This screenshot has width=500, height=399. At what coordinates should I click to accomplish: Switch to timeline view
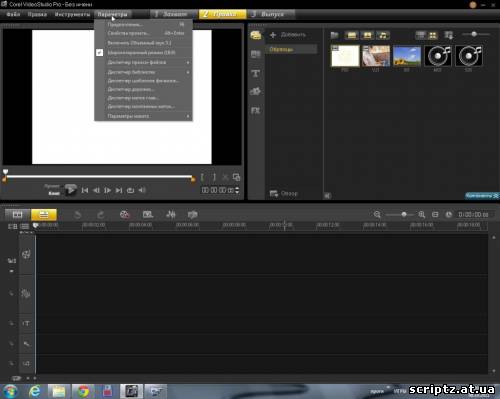(x=44, y=215)
